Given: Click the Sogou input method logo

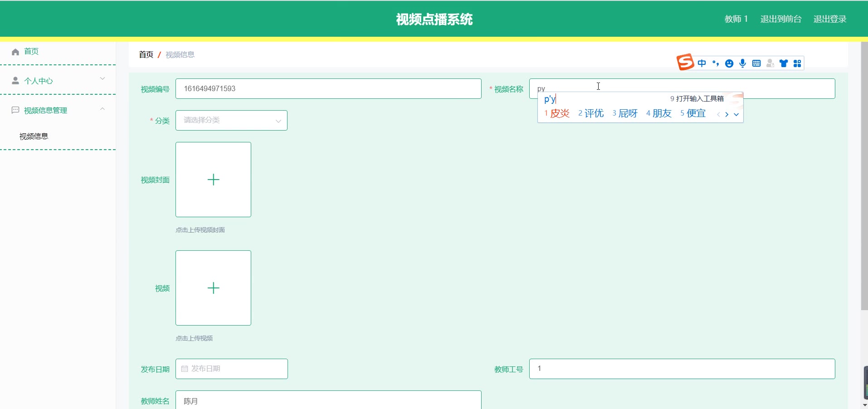Looking at the screenshot, I should click(685, 62).
